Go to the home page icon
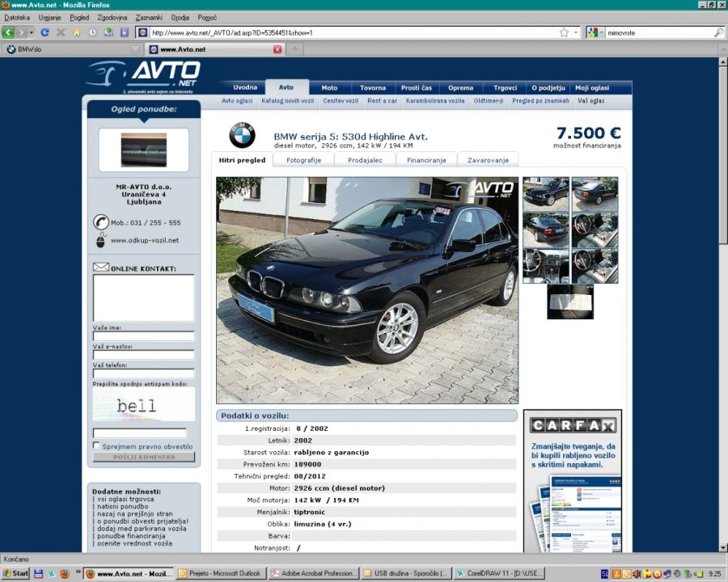The width and height of the screenshot is (728, 582). [76, 32]
